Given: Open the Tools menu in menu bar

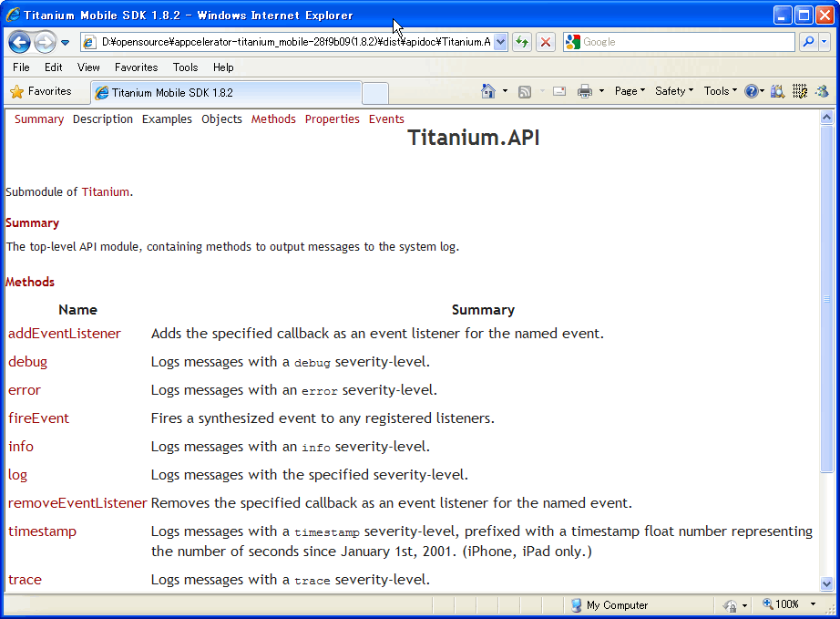Looking at the screenshot, I should [x=185, y=67].
